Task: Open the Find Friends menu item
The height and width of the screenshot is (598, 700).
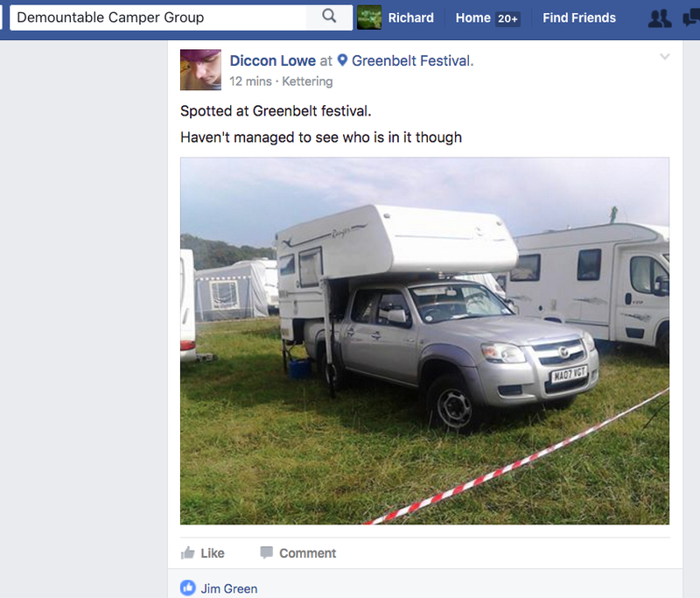Action: click(x=579, y=18)
